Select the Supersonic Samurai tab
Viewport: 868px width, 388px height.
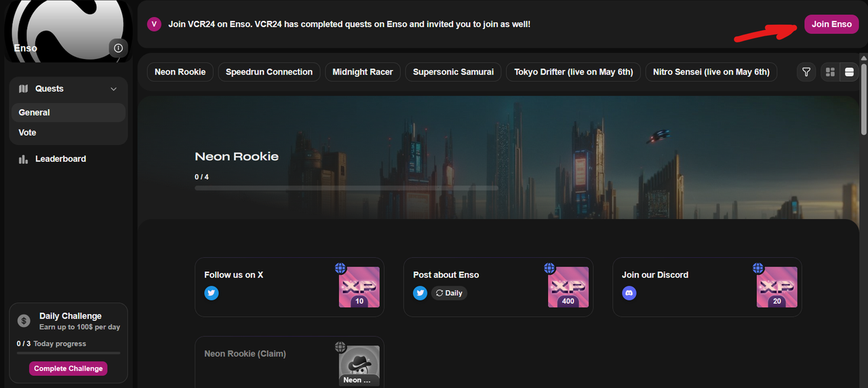(454, 72)
